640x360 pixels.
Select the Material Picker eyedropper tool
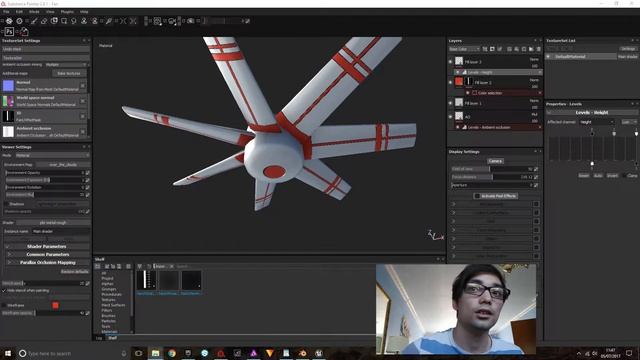click(109, 21)
